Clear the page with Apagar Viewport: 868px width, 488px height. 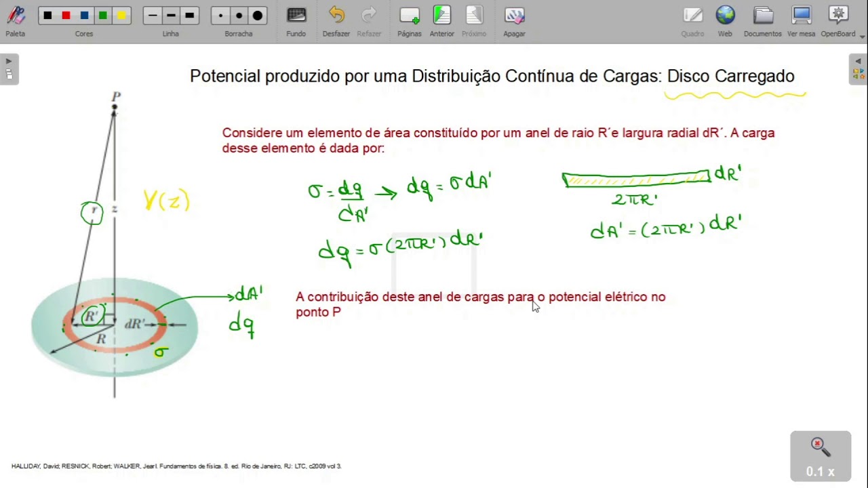pyautogui.click(x=514, y=21)
